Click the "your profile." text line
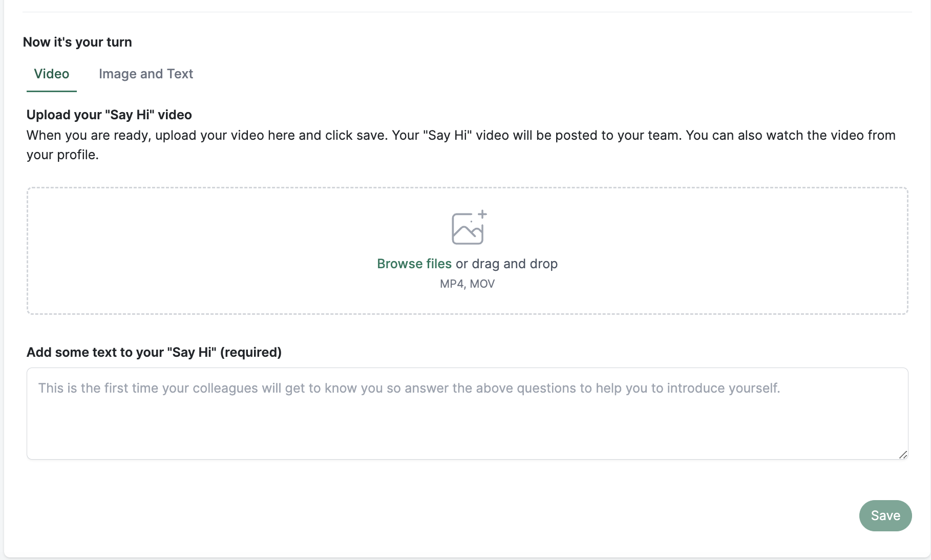The image size is (931, 560). pyautogui.click(x=62, y=155)
